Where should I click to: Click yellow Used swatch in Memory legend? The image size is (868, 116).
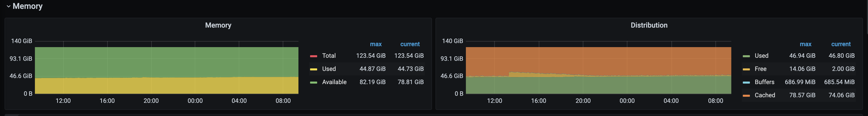pyautogui.click(x=313, y=69)
